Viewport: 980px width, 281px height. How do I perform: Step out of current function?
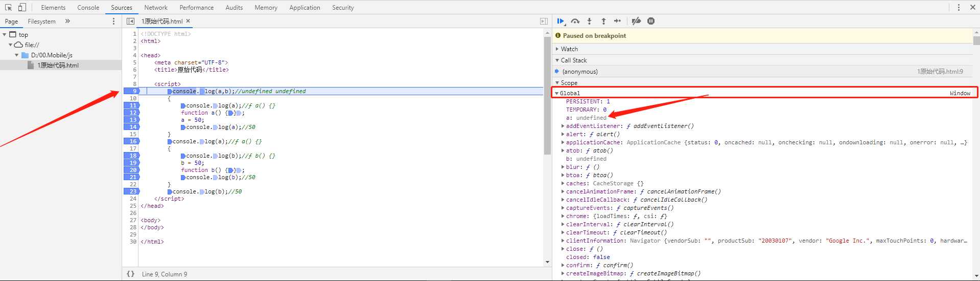603,21
